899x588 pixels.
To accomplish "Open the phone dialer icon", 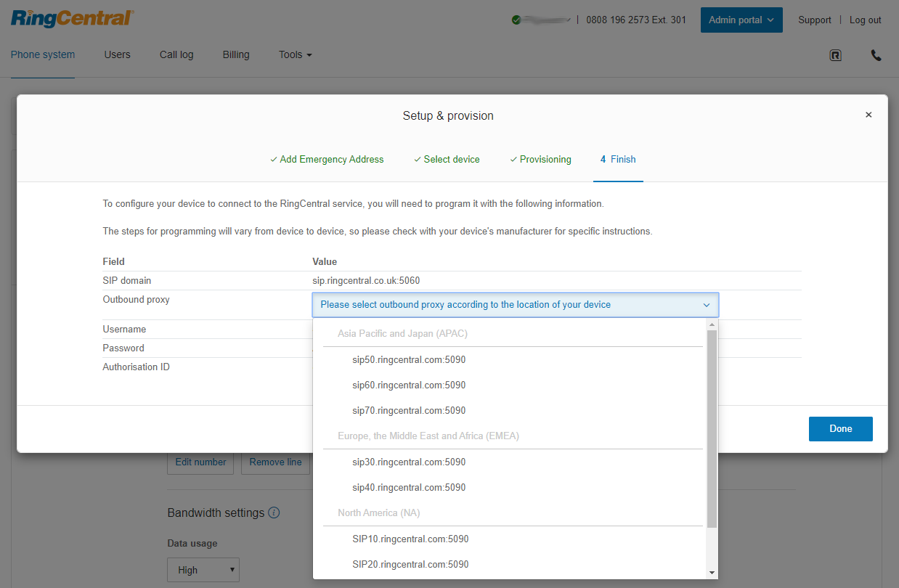I will [876, 55].
